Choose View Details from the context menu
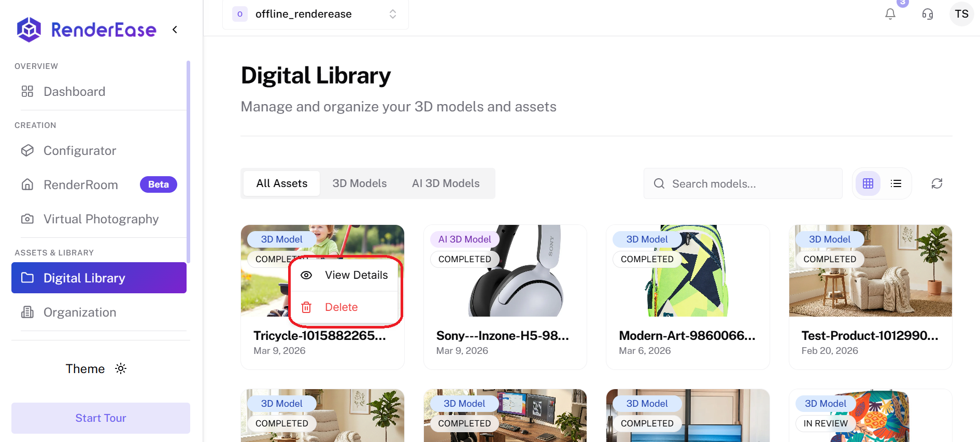980x442 pixels. tap(345, 275)
